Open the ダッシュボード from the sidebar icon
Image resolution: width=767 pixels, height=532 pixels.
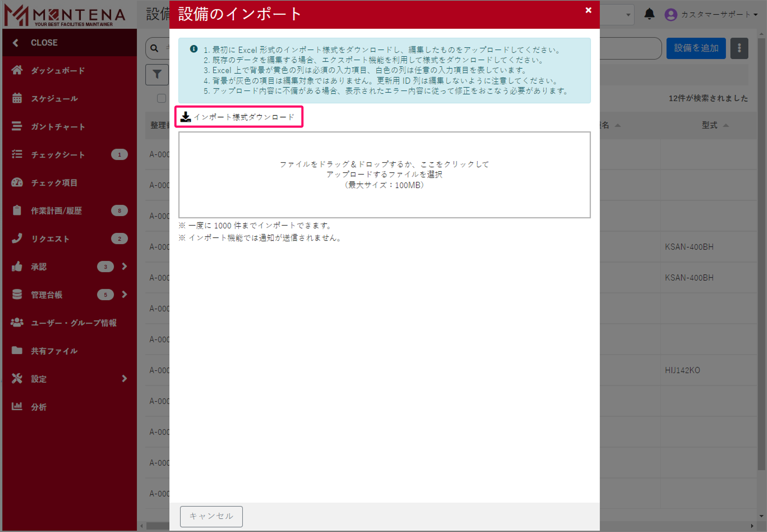[x=17, y=70]
